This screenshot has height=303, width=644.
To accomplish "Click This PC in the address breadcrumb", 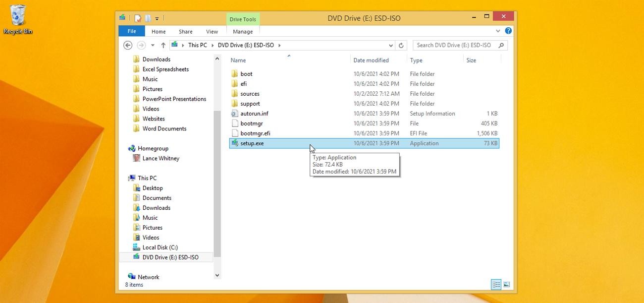I will point(198,45).
